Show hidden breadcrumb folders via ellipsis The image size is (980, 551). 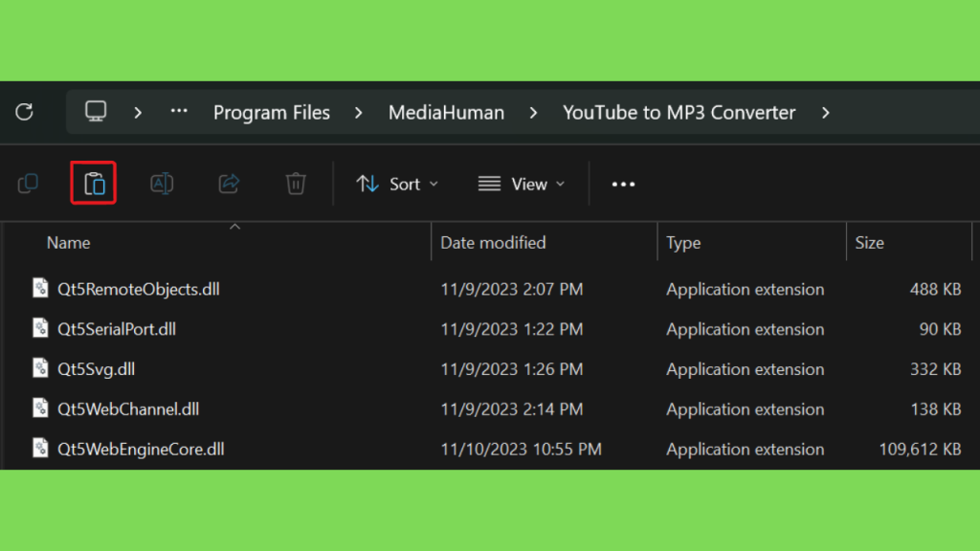[179, 111]
